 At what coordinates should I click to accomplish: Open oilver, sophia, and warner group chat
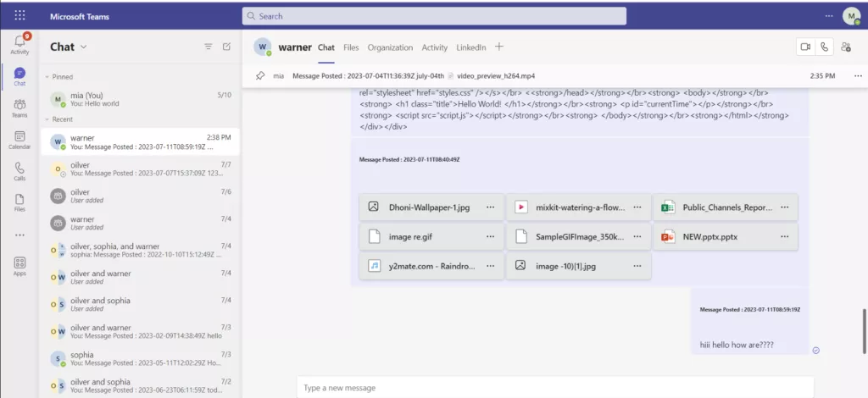(x=141, y=251)
